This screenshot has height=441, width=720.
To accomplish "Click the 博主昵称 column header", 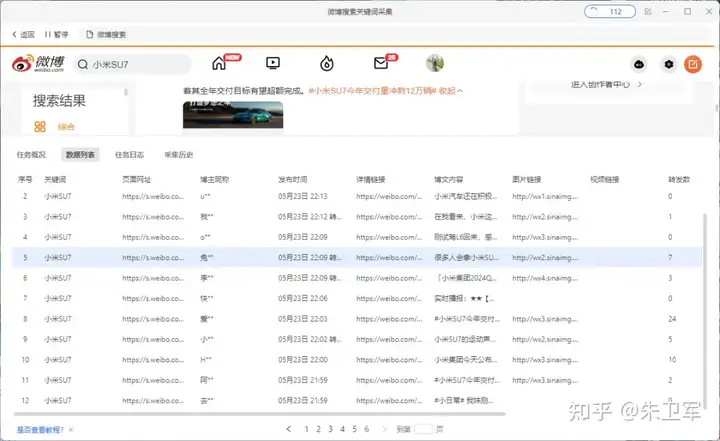I will tap(214, 179).
